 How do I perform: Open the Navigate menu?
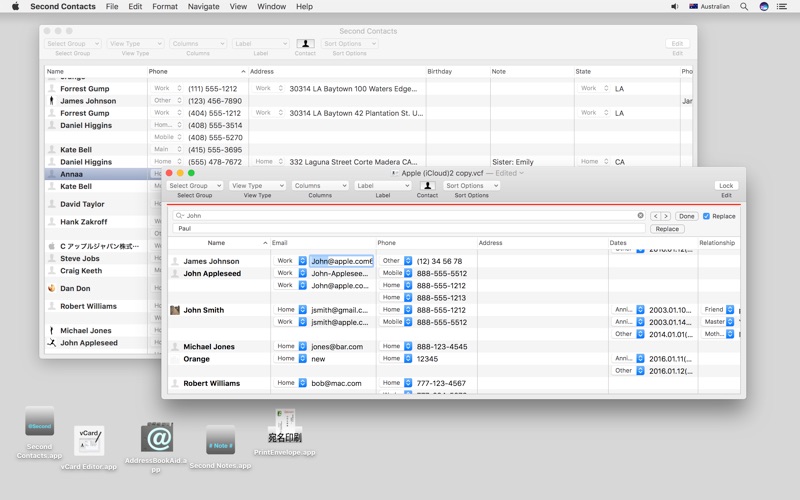204,7
